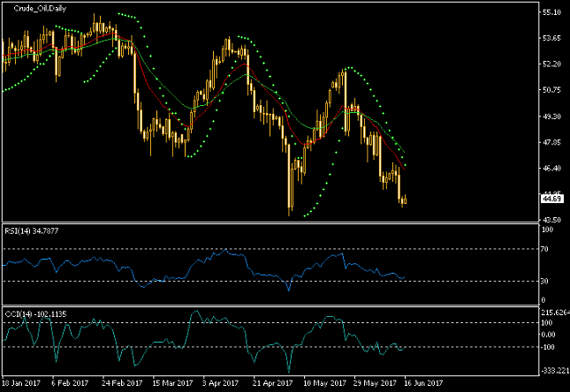Click the 21 Apr 2017 date label
Screen dimensions: 570x392
[273, 383]
